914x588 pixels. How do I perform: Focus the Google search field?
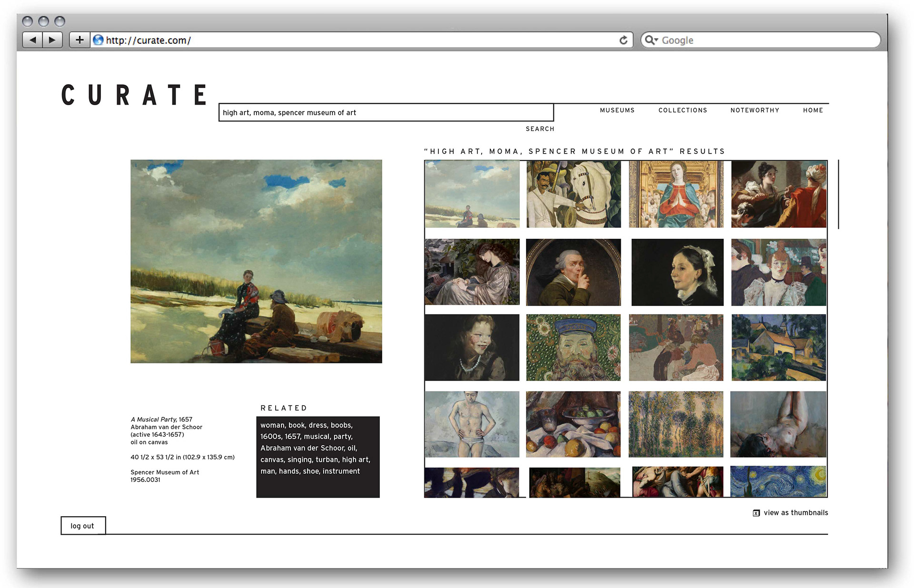click(x=760, y=40)
